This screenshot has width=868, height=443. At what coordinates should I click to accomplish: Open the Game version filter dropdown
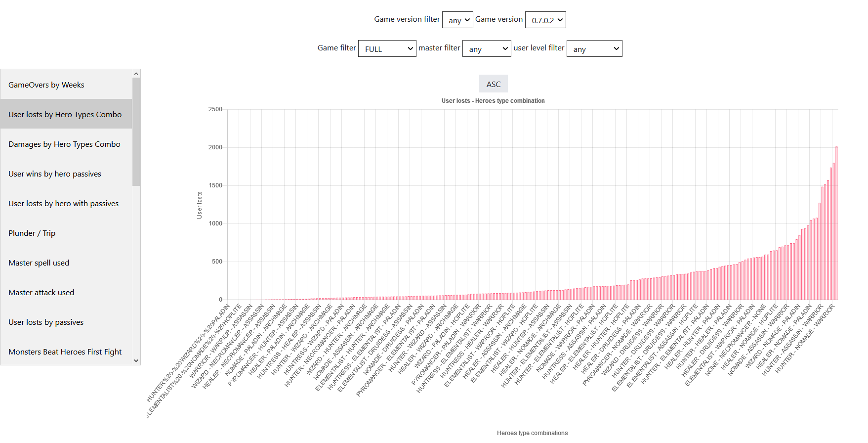click(x=457, y=20)
